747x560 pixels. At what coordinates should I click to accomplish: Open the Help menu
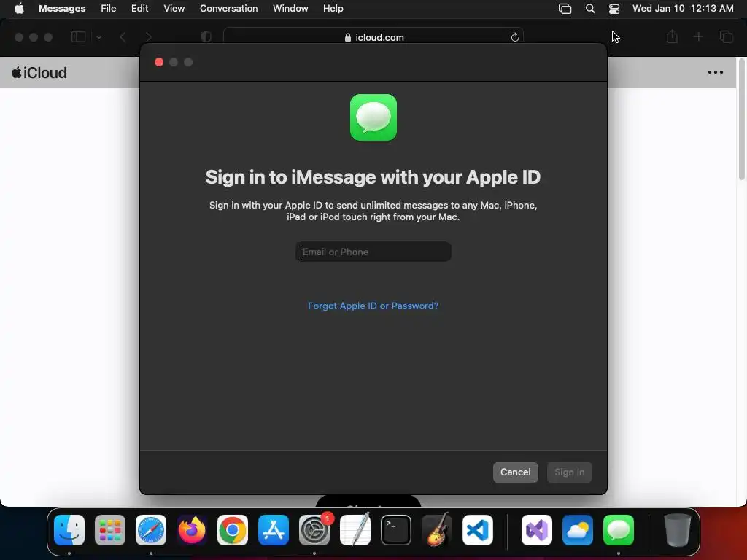(x=333, y=8)
